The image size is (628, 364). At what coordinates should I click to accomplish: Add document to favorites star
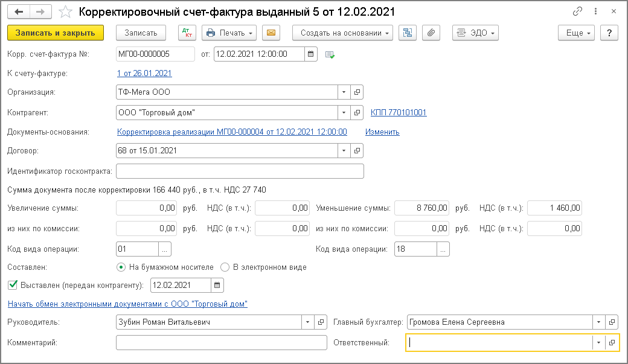(68, 11)
